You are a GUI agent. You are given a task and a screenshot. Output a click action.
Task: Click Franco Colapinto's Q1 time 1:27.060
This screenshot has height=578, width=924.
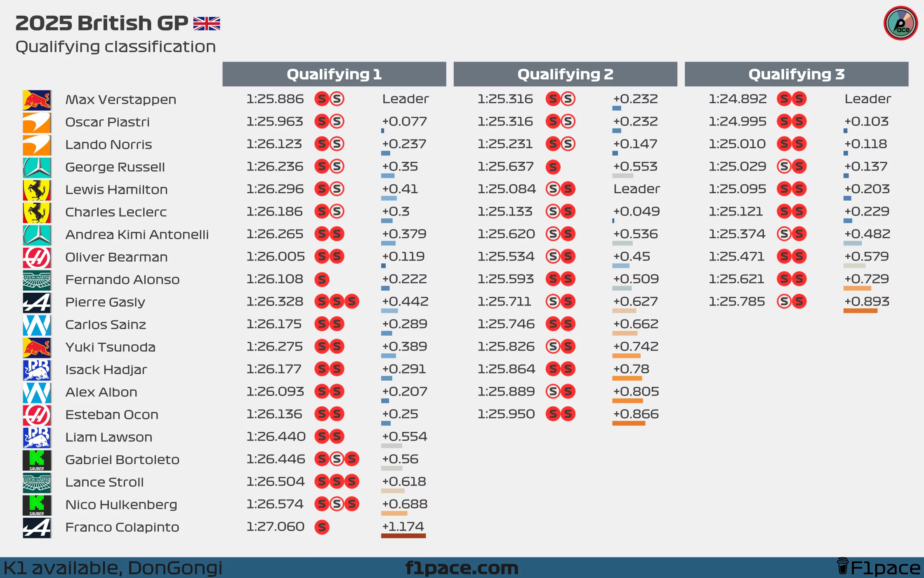tap(275, 527)
